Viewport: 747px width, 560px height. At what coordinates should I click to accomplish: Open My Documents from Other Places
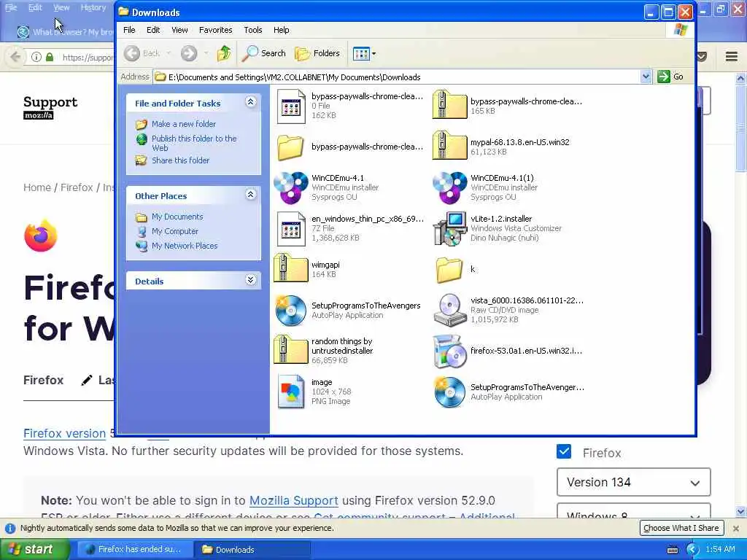coord(177,217)
